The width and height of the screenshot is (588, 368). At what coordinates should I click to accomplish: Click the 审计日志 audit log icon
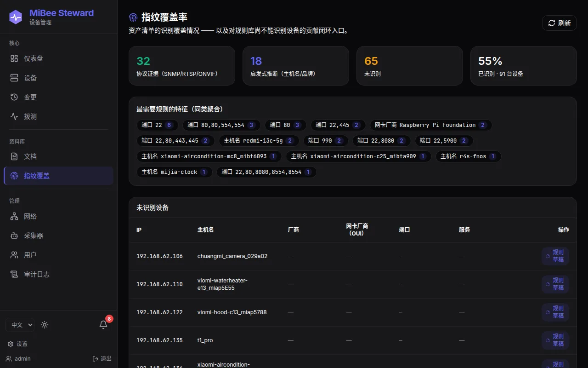14,274
